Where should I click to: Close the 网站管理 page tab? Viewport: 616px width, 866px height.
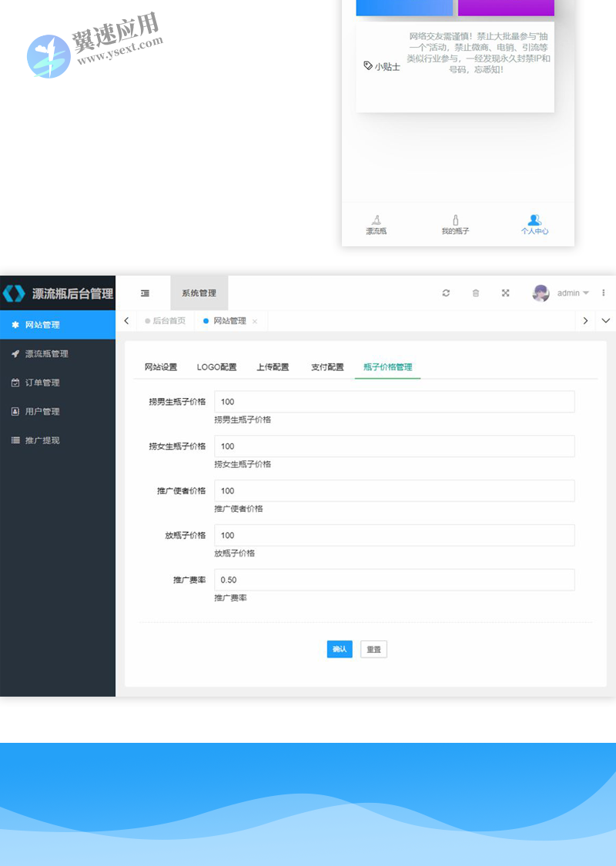click(x=255, y=322)
